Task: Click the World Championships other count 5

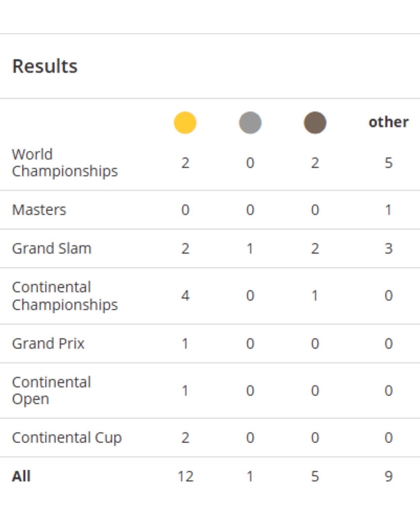Action: pos(388,163)
